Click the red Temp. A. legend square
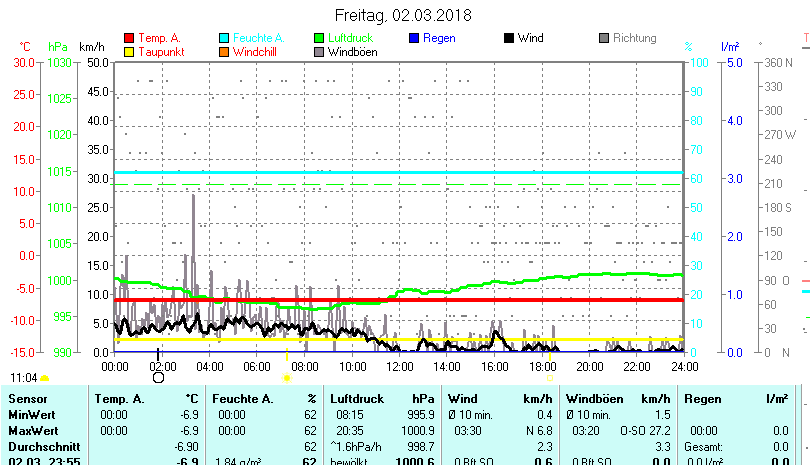Viewport: 810px width, 465px height. (128, 38)
